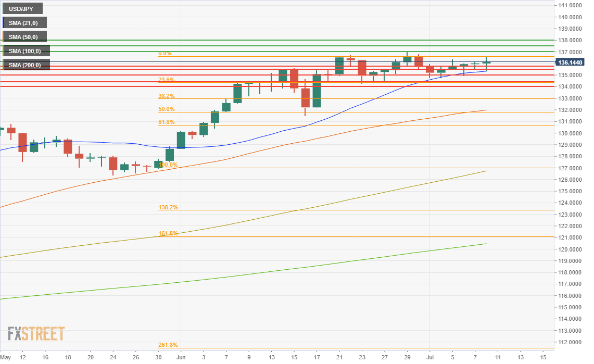The width and height of the screenshot is (594, 364).
Task: Click the 127.0000 price axis label
Action: [570, 168]
